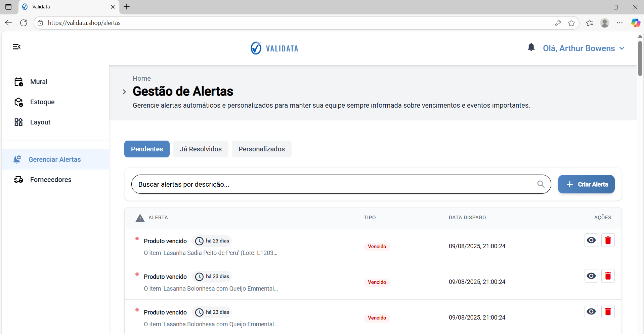Open the Mural section in the sidebar
The height and width of the screenshot is (334, 644).
point(39,82)
